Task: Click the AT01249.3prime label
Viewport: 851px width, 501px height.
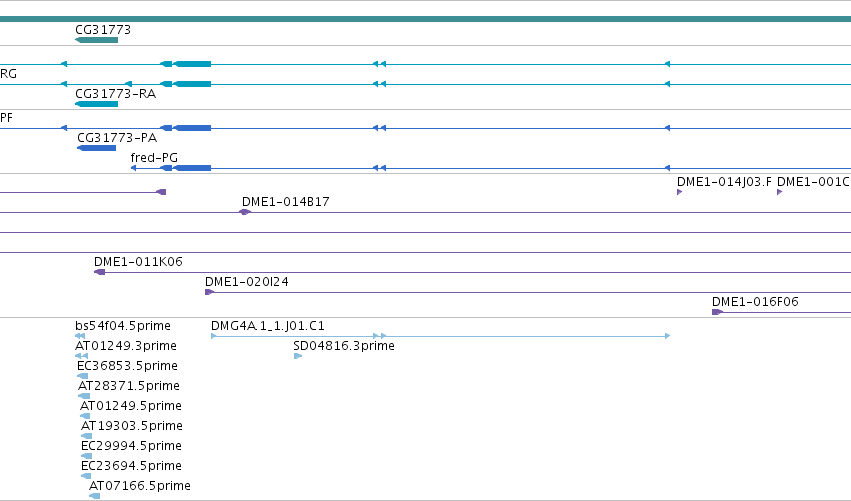Action: [126, 346]
